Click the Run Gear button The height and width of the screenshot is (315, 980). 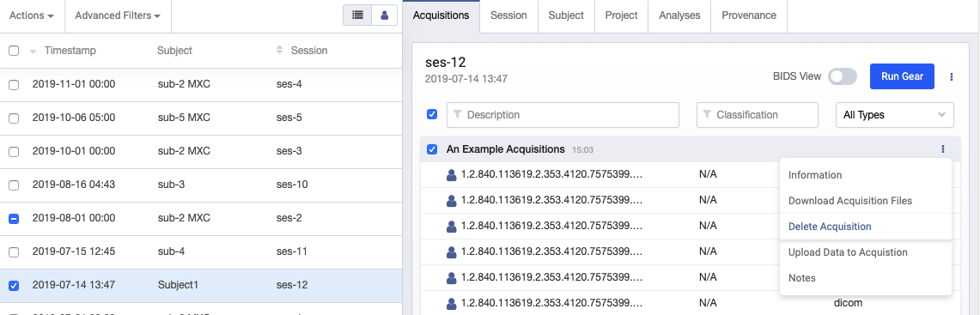pyautogui.click(x=903, y=77)
